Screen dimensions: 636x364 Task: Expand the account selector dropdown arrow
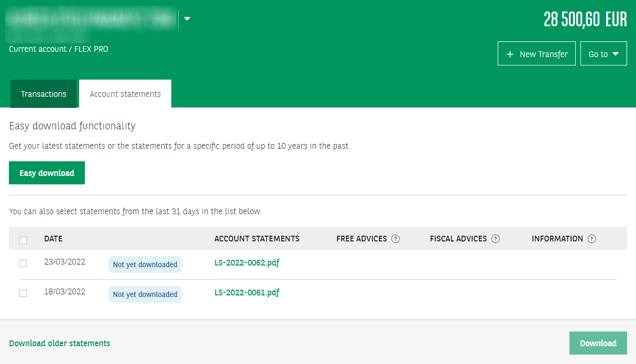point(187,19)
